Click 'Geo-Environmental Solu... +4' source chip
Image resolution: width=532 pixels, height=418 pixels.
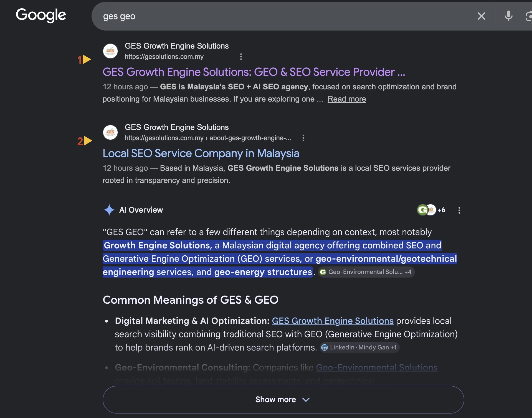(x=366, y=272)
